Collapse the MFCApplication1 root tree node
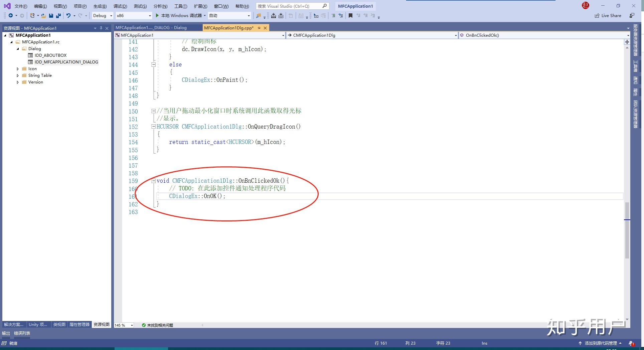644x350 pixels. tap(5, 35)
